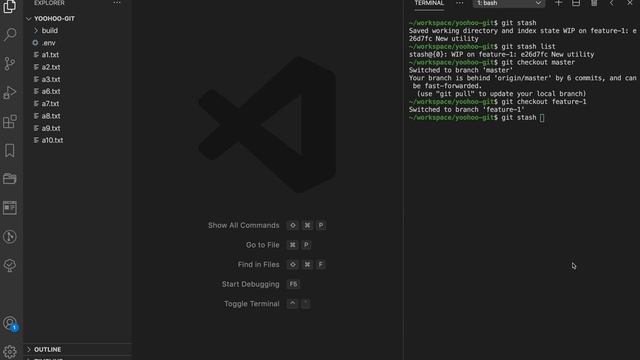Click 'Switched to branch 'master'' output line
This screenshot has width=640, height=360.
point(461,70)
